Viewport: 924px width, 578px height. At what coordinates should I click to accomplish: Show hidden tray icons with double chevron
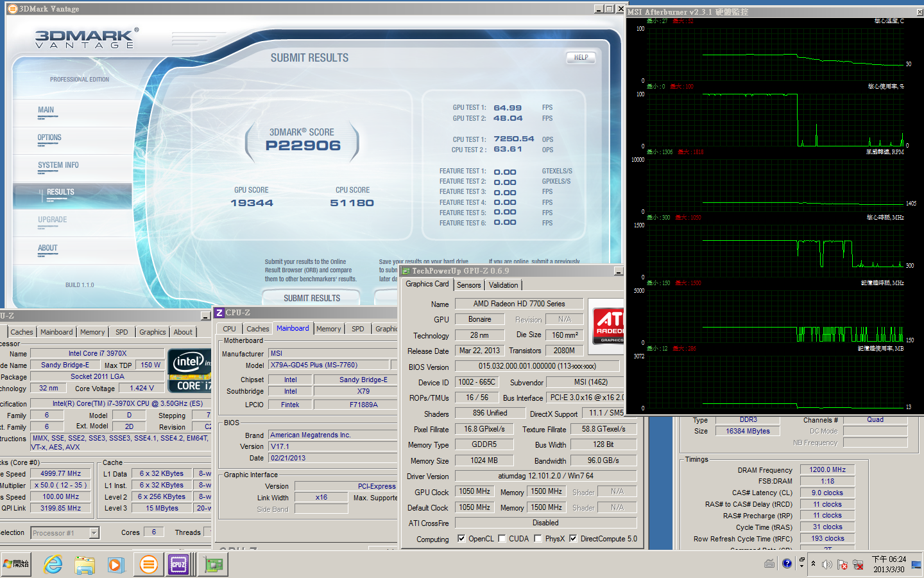814,564
